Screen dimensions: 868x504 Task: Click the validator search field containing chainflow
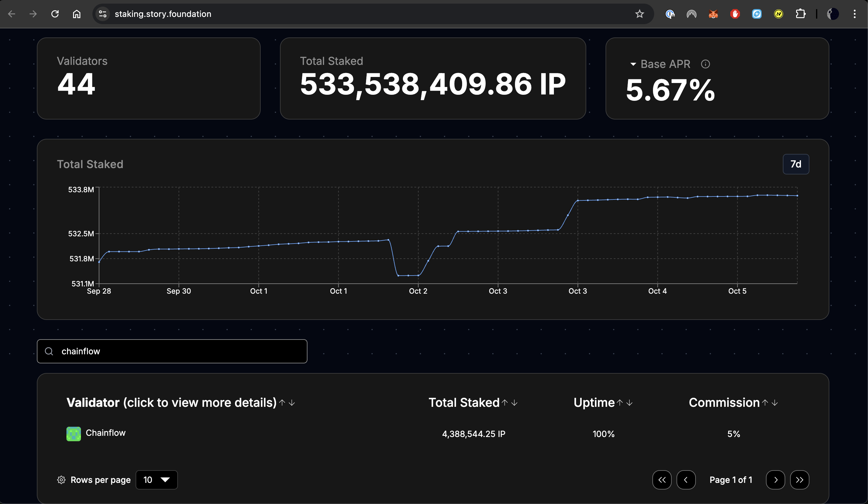(x=172, y=351)
